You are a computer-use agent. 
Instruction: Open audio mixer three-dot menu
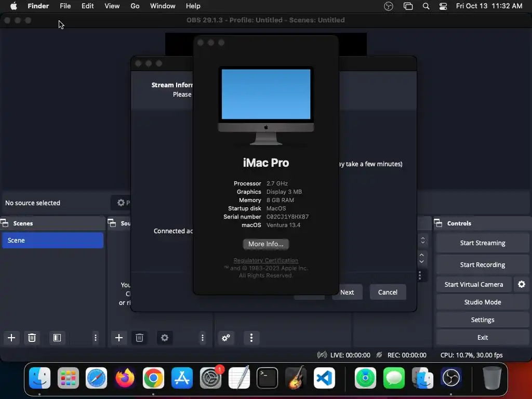click(251, 338)
